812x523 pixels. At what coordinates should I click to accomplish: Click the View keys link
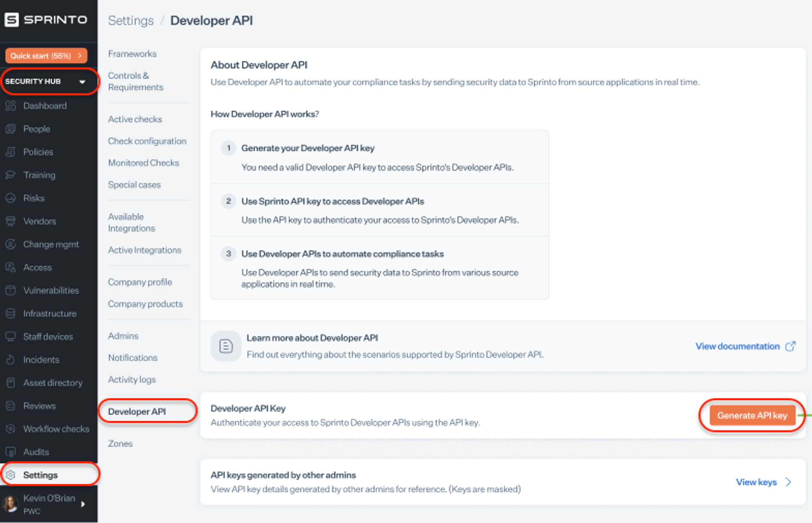[756, 482]
